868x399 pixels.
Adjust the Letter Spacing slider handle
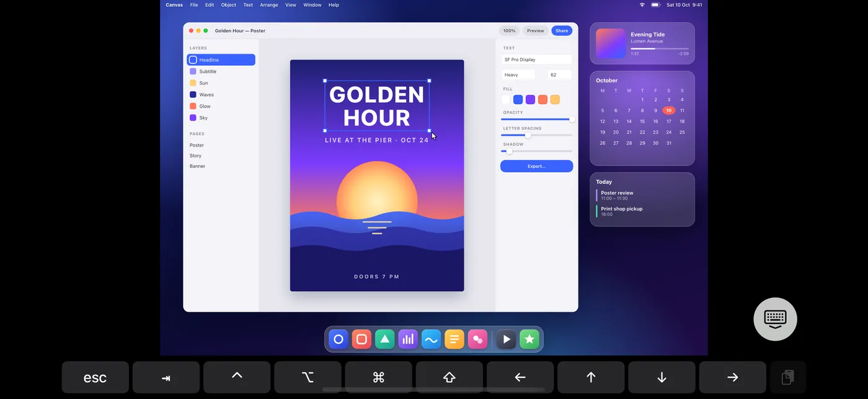pos(528,135)
